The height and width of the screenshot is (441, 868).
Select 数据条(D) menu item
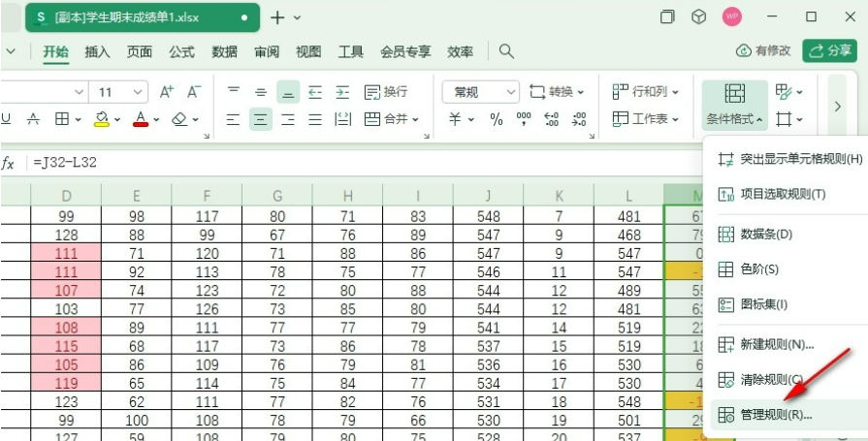pos(789,234)
